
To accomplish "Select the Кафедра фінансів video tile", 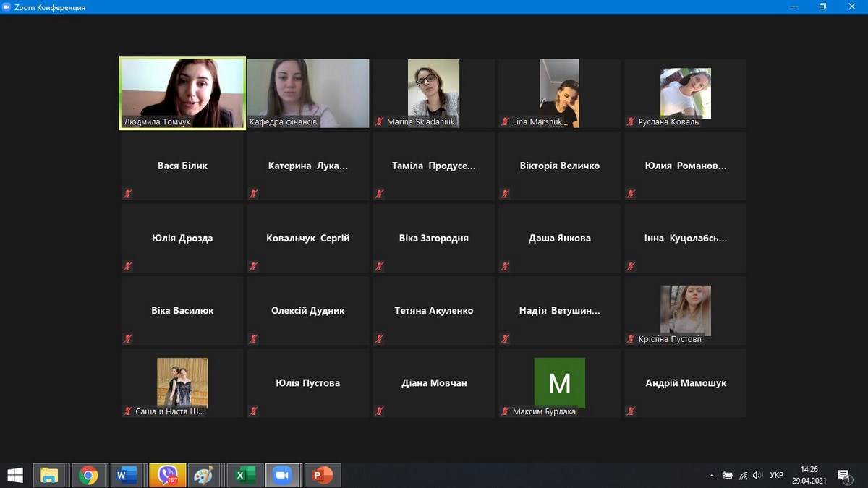I will pyautogui.click(x=308, y=93).
